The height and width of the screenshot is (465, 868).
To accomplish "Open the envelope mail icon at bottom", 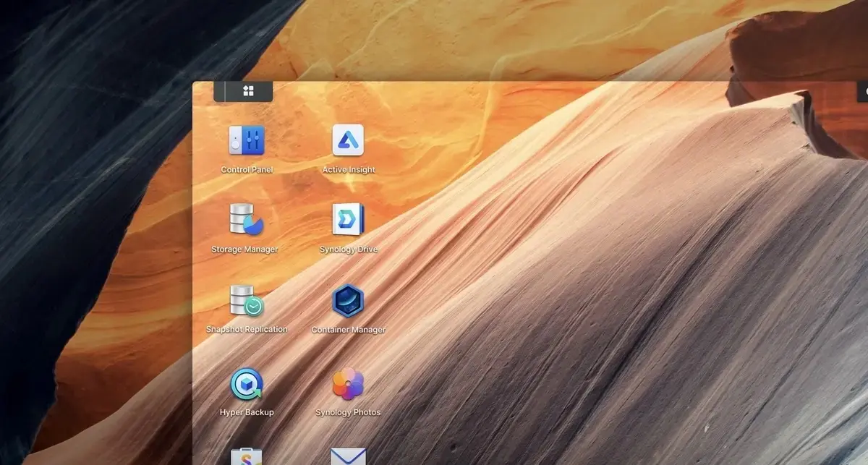I will point(348,457).
